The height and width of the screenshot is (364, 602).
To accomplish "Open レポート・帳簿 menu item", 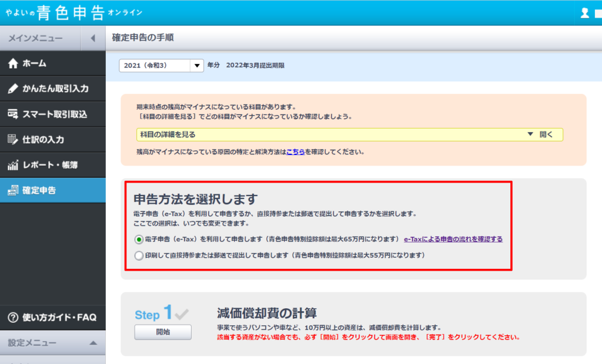I will coord(52,165).
